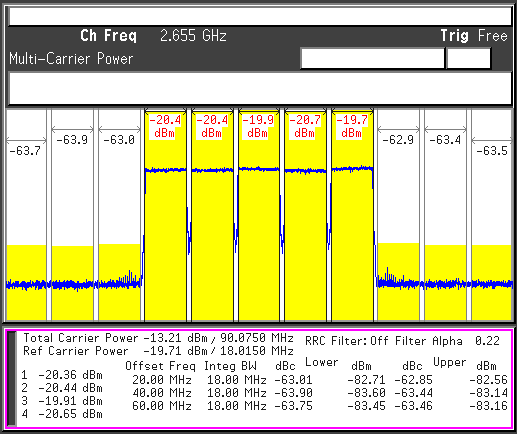Click the -63.9 lower offset reading
The height and width of the screenshot is (434, 517).
click(x=72, y=140)
